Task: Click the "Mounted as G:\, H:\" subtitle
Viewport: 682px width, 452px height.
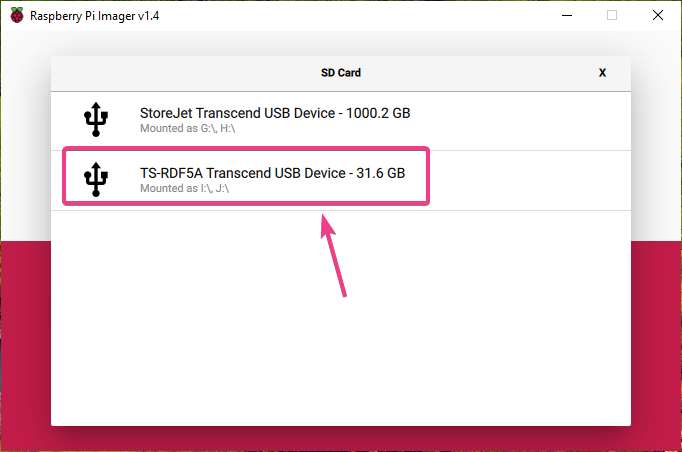Action: (x=186, y=129)
